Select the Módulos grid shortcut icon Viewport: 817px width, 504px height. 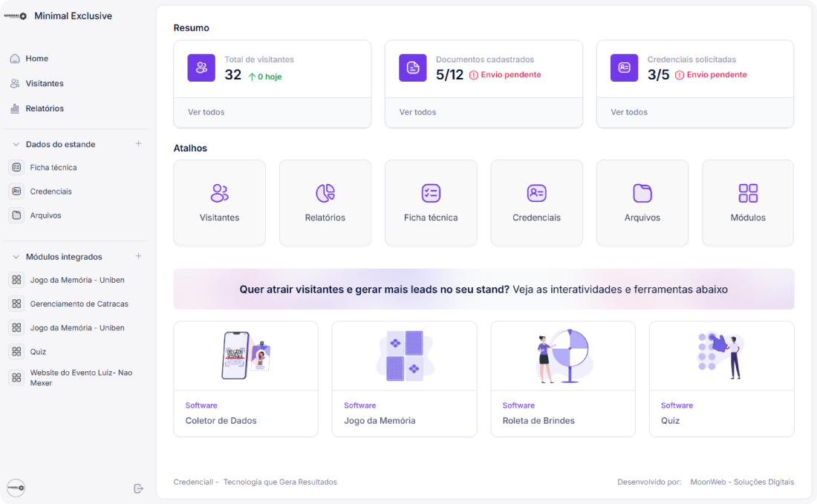[747, 193]
